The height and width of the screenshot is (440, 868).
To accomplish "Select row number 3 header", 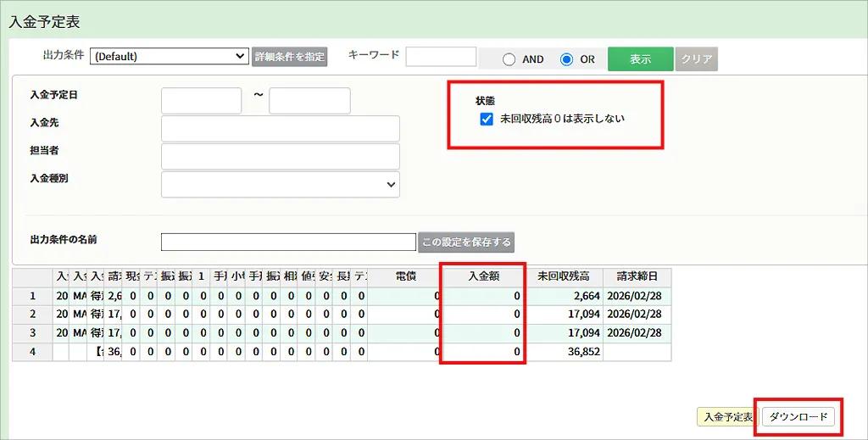I will pyautogui.click(x=33, y=333).
